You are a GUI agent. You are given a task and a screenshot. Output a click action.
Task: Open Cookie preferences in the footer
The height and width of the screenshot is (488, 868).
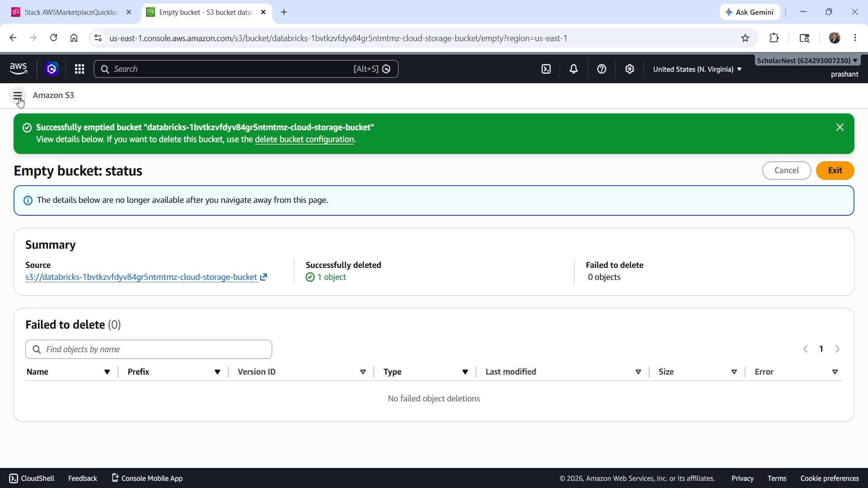830,478
